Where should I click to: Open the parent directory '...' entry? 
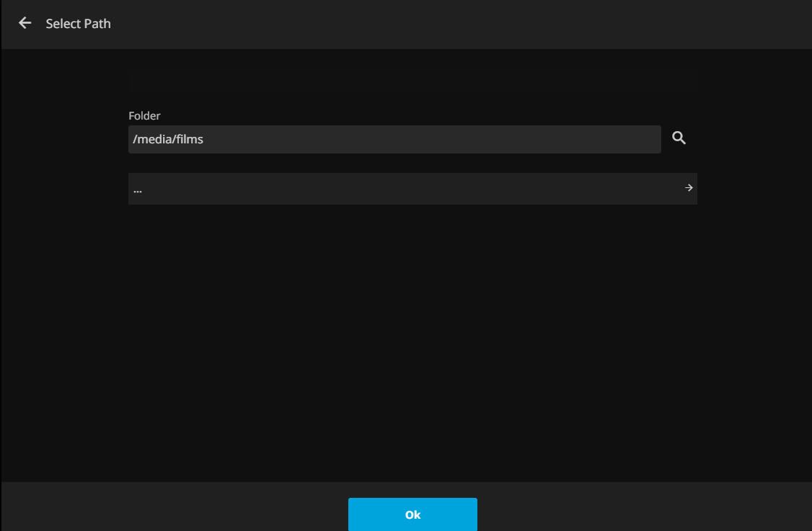pos(412,189)
